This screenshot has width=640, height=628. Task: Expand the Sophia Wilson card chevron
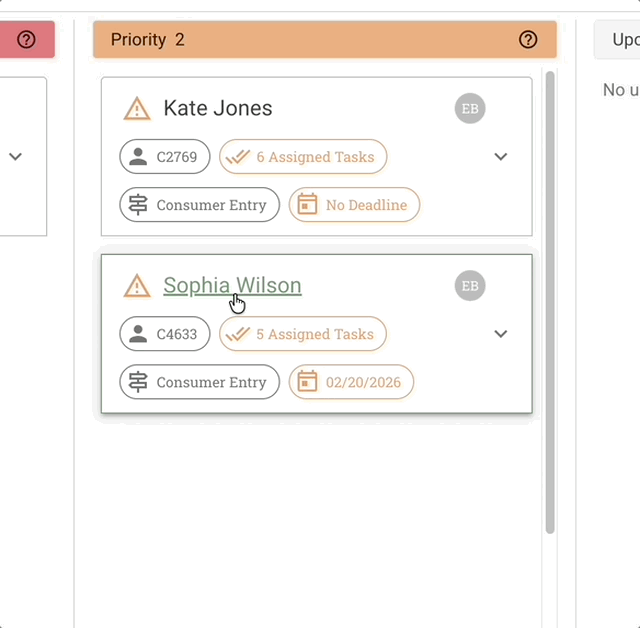click(501, 334)
